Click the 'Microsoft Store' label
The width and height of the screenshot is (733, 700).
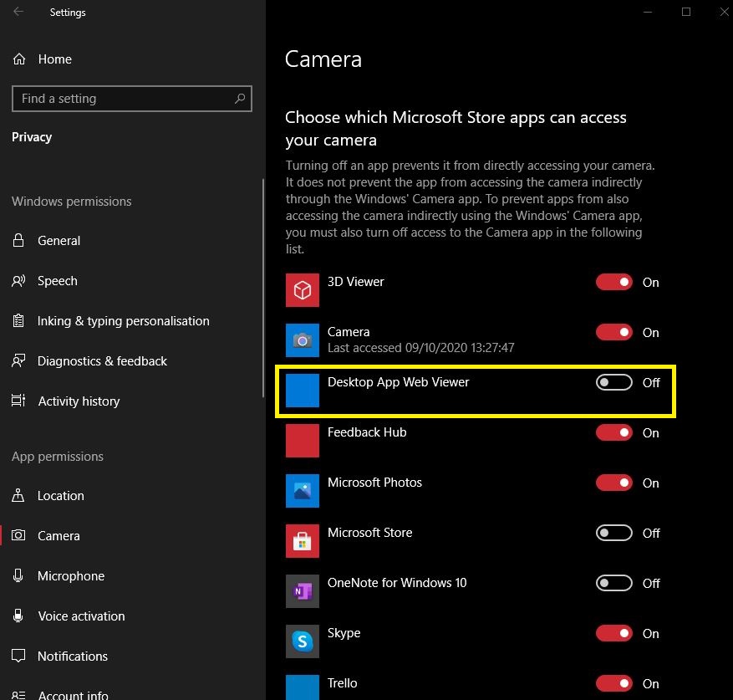pos(369,532)
